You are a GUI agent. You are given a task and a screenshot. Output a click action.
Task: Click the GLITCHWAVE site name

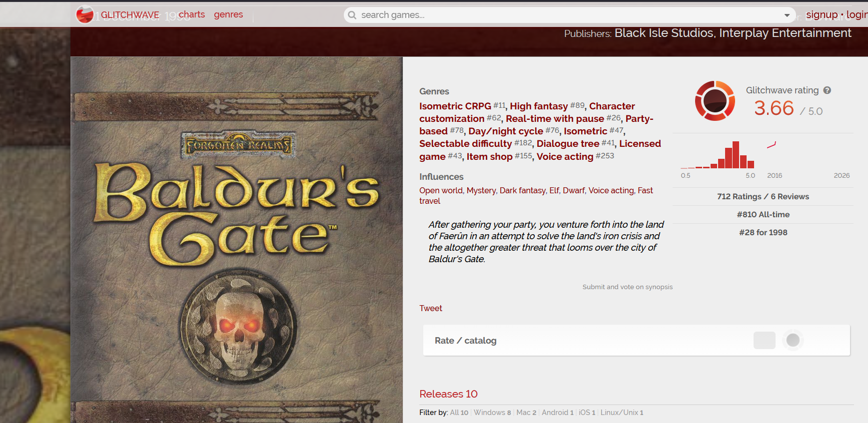click(x=130, y=15)
